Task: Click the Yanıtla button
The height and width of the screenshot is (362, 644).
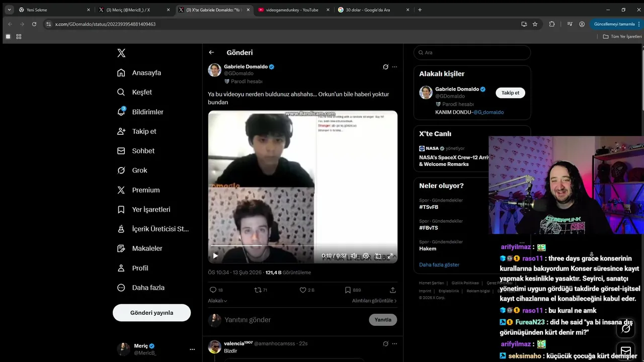Action: click(383, 320)
